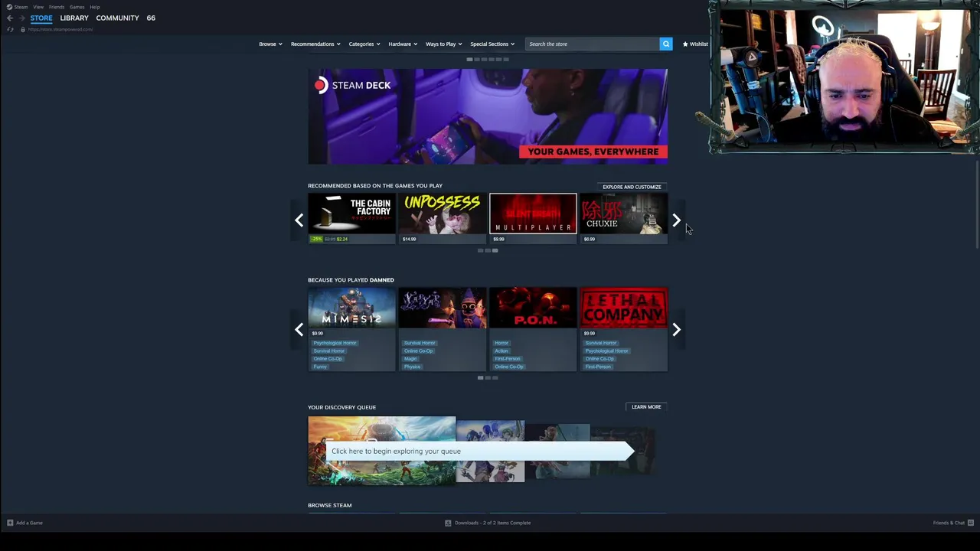980x551 pixels.
Task: Open the Friends menu
Action: pos(57,7)
